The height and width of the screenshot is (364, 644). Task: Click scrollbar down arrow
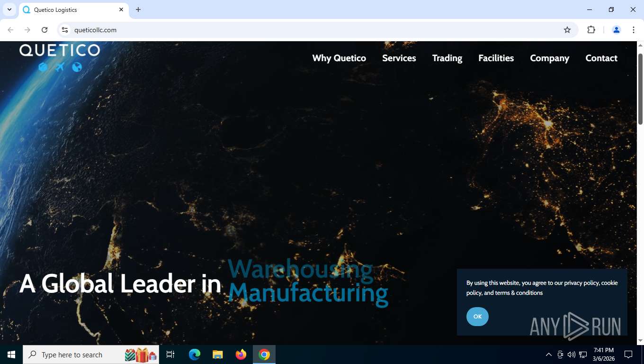coord(640,340)
